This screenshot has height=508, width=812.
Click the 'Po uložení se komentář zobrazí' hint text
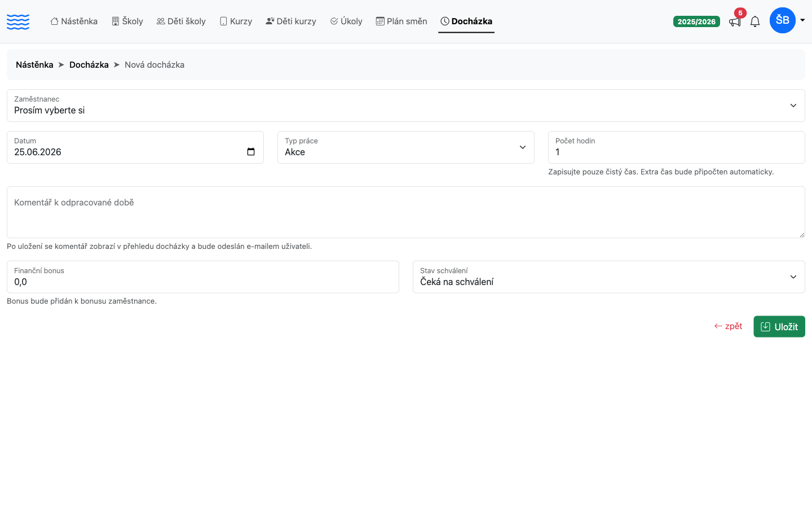point(159,247)
